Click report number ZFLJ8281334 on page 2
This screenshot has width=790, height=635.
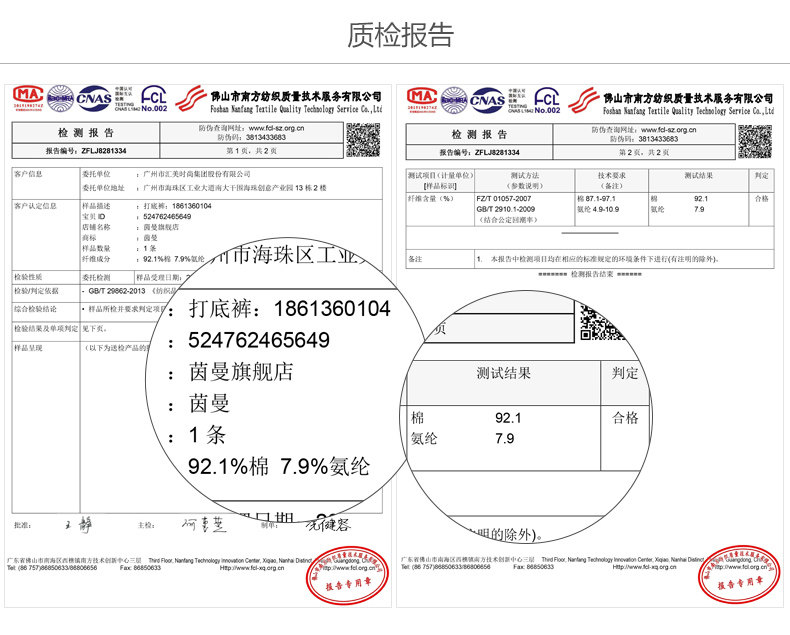coord(497,152)
